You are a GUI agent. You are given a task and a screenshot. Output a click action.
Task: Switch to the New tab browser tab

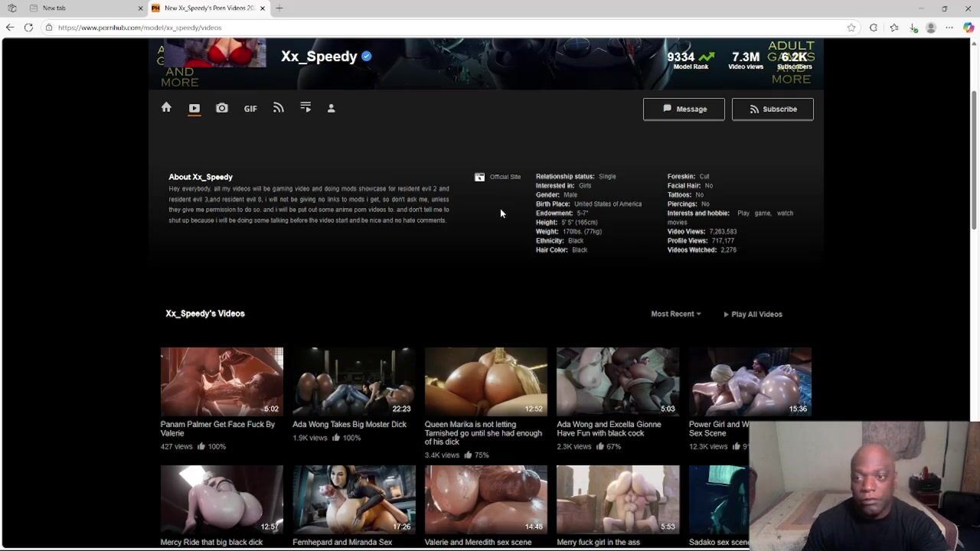point(84,8)
